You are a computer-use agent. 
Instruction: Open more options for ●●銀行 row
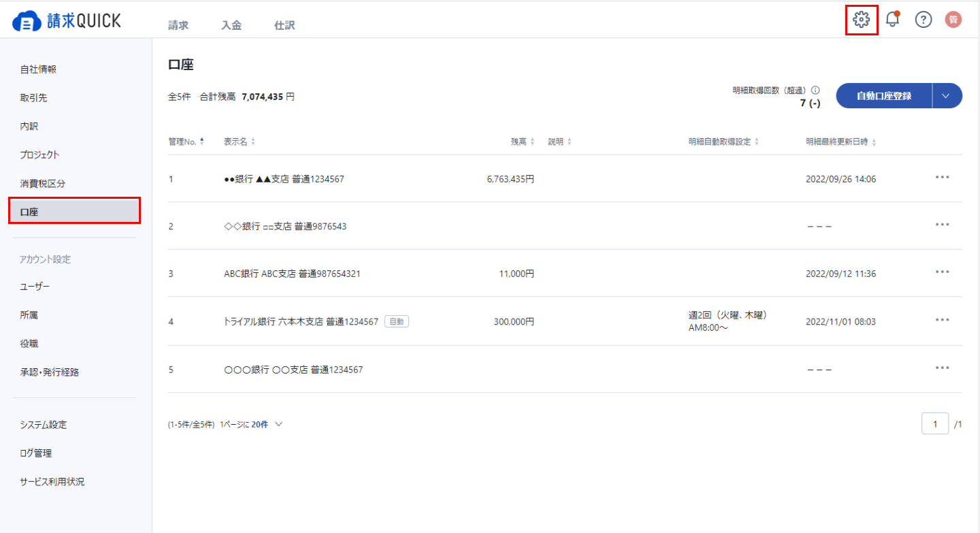tap(942, 177)
